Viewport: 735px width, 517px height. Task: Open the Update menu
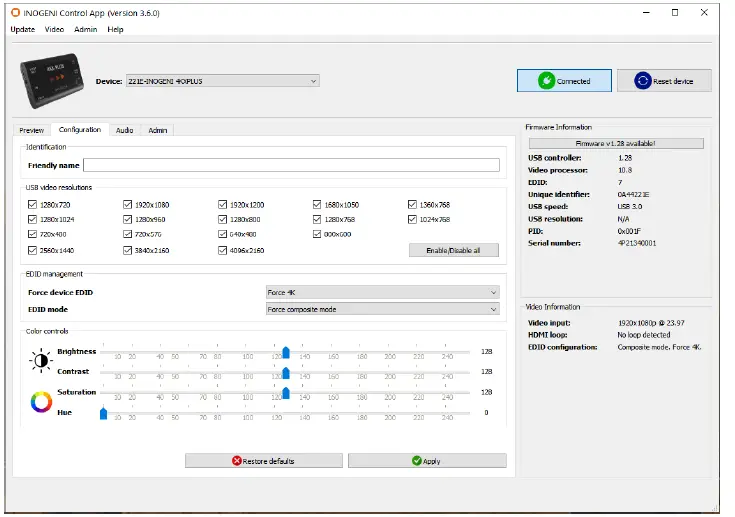point(22,29)
